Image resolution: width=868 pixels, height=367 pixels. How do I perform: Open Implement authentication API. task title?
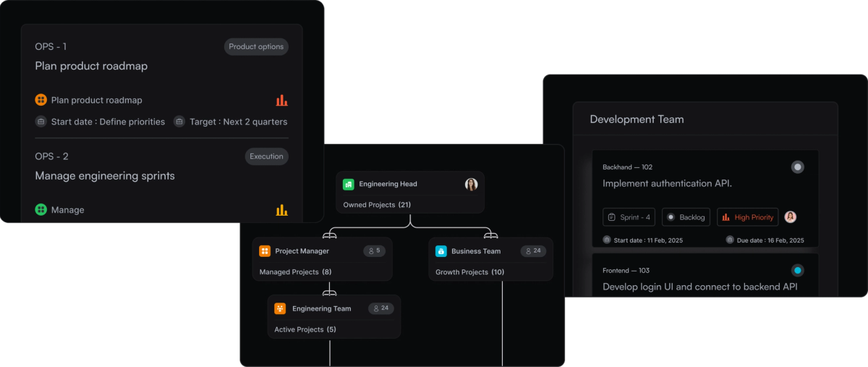click(x=668, y=184)
